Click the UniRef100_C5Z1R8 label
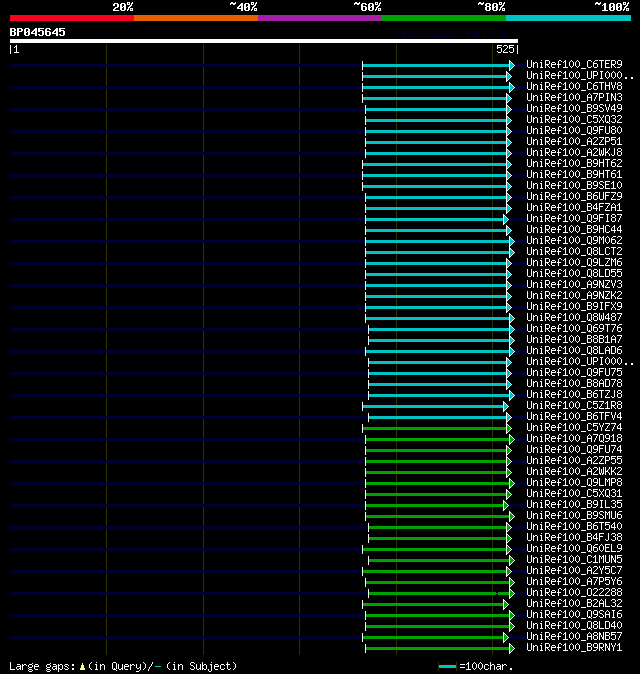The image size is (640, 674). [574, 405]
